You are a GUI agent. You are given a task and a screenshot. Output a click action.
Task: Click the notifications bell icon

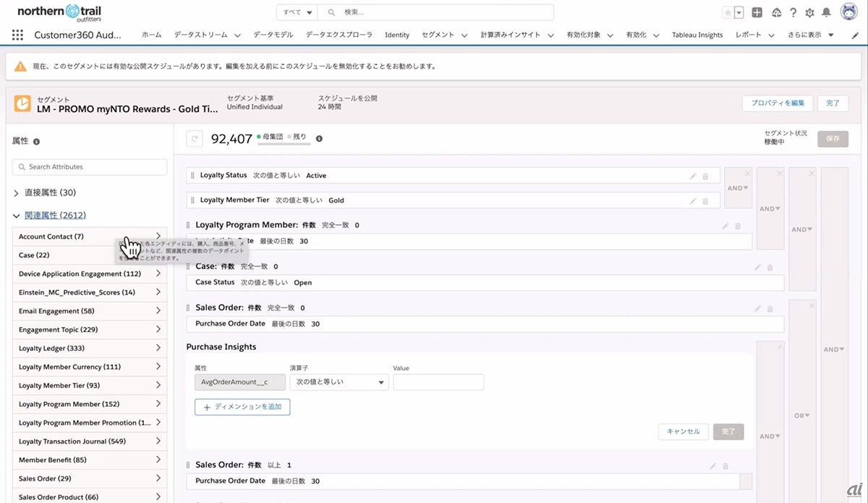[826, 12]
